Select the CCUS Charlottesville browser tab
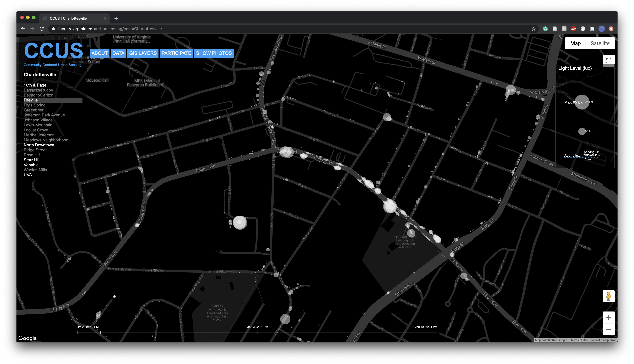 (x=72, y=18)
